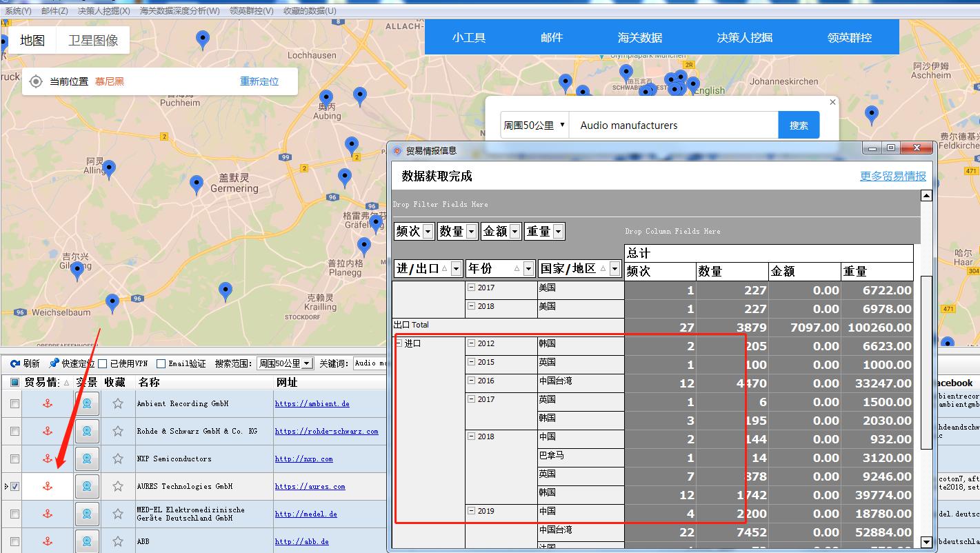Open the 年份 field dropdown arrow
The width and height of the screenshot is (980, 553).
coord(528,268)
